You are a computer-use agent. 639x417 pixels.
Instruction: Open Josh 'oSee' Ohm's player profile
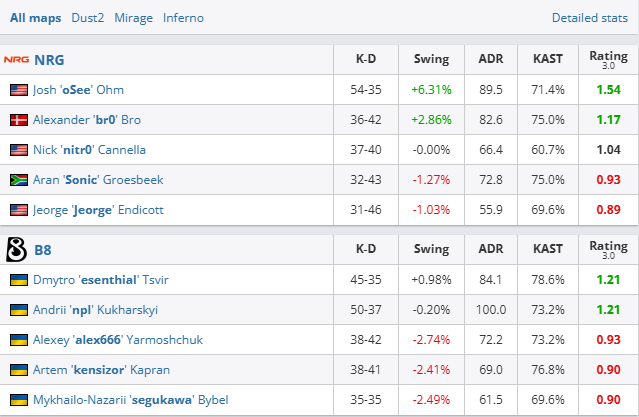(78, 90)
